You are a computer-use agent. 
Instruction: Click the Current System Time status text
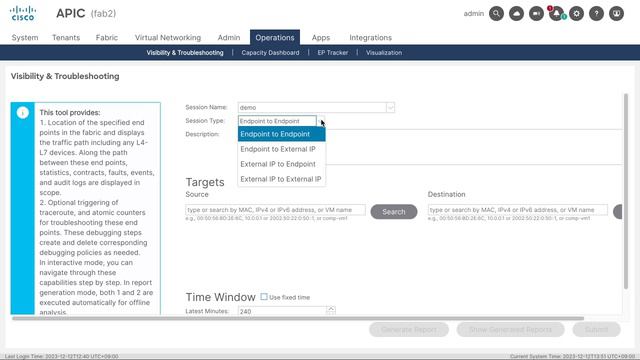(572, 356)
